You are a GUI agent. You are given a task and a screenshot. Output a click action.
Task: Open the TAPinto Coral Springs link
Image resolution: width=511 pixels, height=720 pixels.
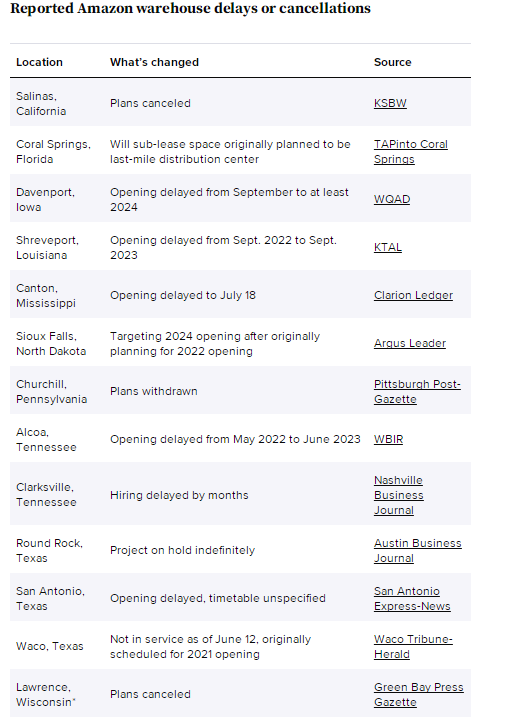pos(410,152)
